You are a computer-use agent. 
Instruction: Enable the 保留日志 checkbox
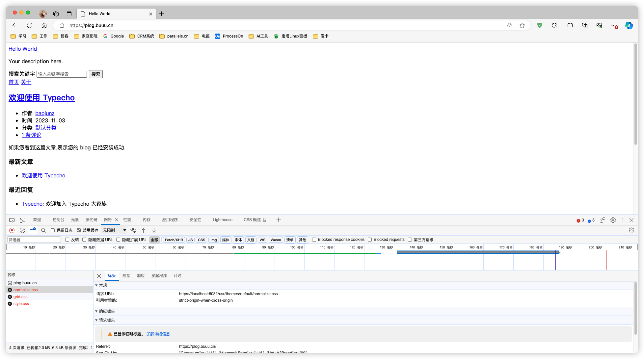pyautogui.click(x=53, y=230)
